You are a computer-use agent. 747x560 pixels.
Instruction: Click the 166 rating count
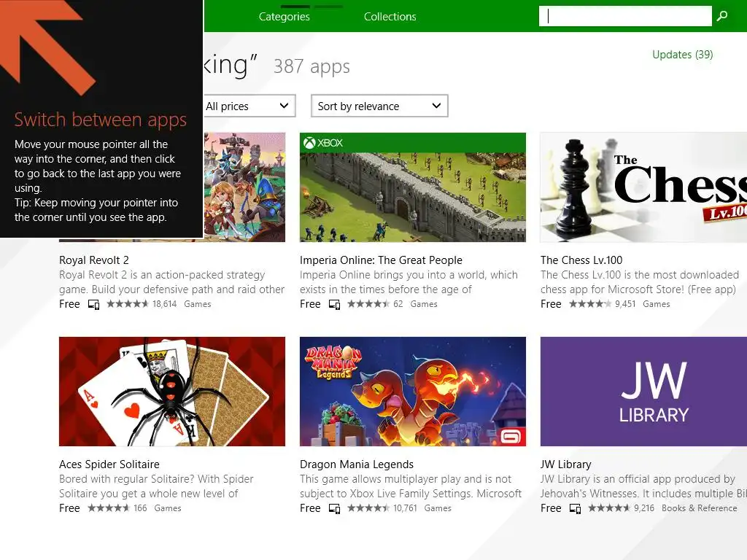(140, 508)
